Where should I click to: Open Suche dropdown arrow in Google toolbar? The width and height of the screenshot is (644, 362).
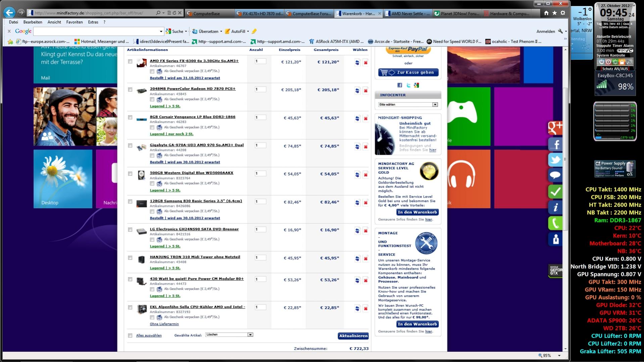tap(186, 32)
